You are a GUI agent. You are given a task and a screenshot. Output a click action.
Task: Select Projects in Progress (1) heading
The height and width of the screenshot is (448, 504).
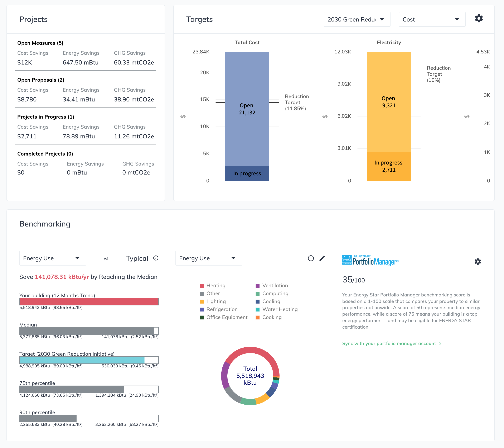(46, 117)
